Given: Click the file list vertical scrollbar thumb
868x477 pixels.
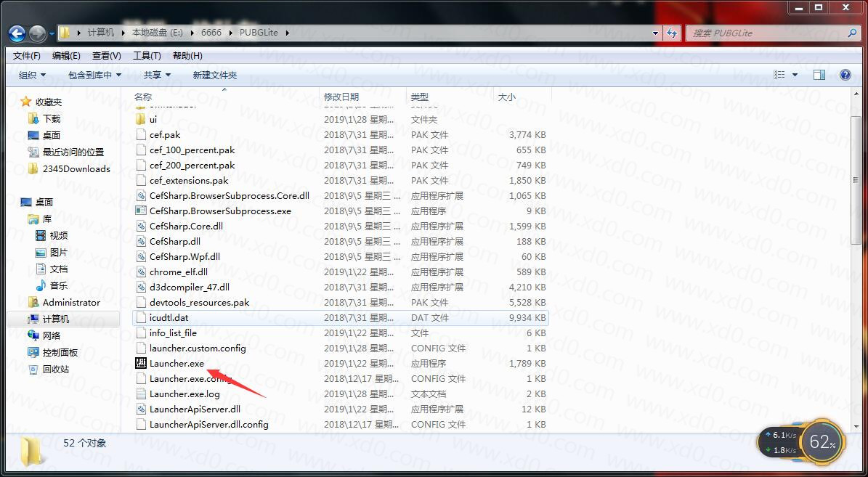Looking at the screenshot, I should coord(856,180).
